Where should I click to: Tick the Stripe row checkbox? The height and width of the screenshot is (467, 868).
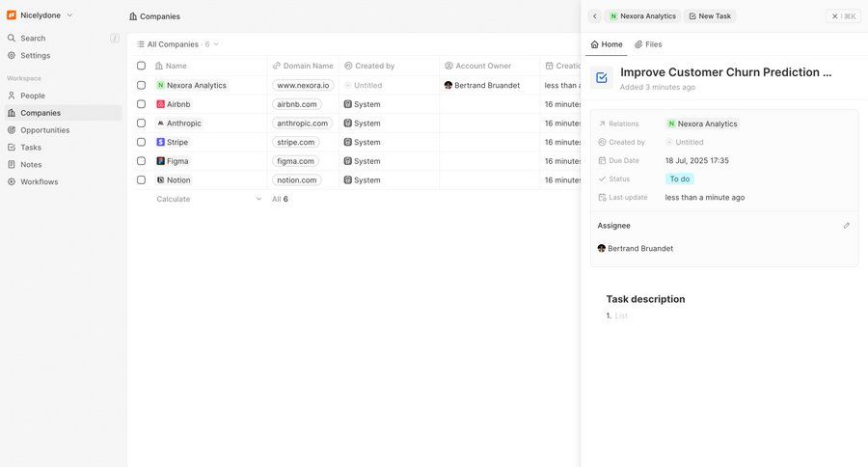click(x=141, y=143)
